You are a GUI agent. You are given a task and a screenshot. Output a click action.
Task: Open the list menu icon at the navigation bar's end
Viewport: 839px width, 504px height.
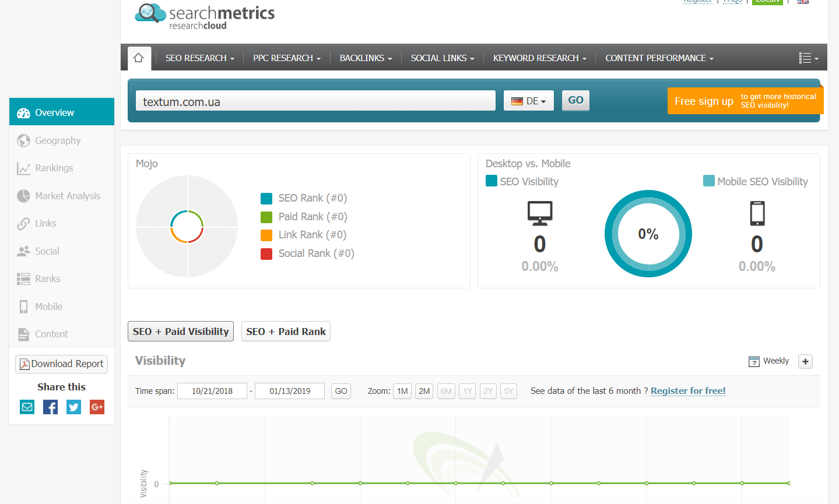coord(808,58)
